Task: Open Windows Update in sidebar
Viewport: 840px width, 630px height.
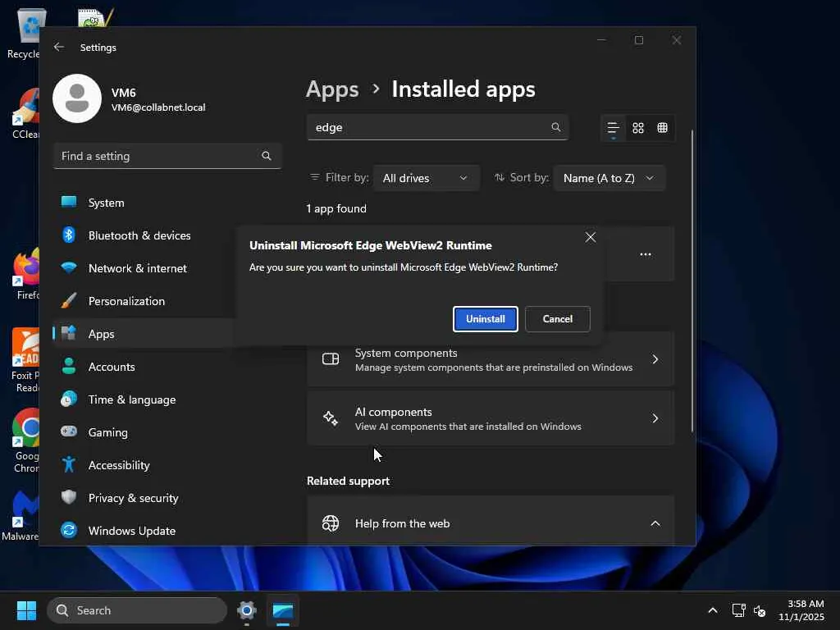Action: click(x=131, y=531)
